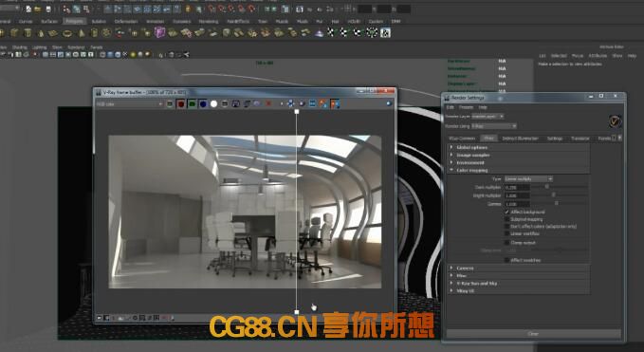
Task: Click the white alpha channel circle icon
Action: click(213, 104)
